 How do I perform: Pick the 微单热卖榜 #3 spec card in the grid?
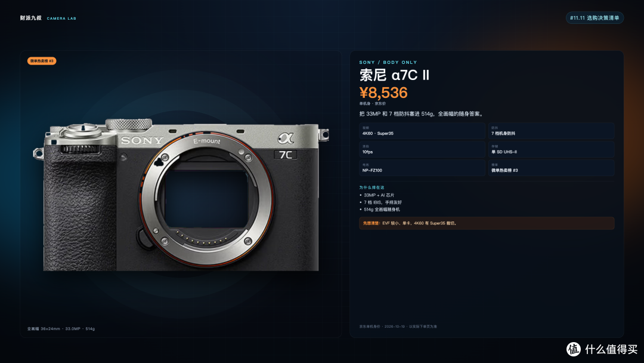(x=551, y=168)
